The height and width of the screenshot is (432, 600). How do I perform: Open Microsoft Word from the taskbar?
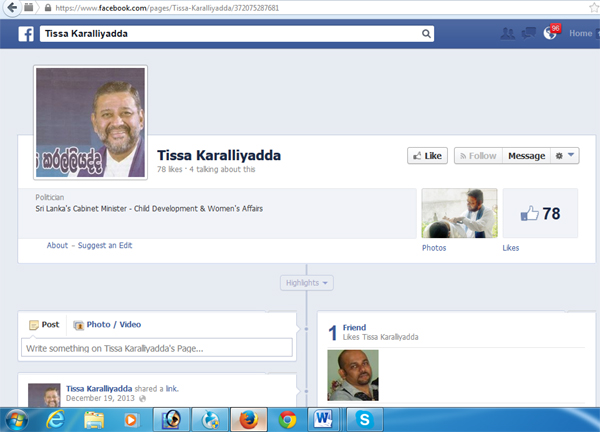(x=323, y=419)
